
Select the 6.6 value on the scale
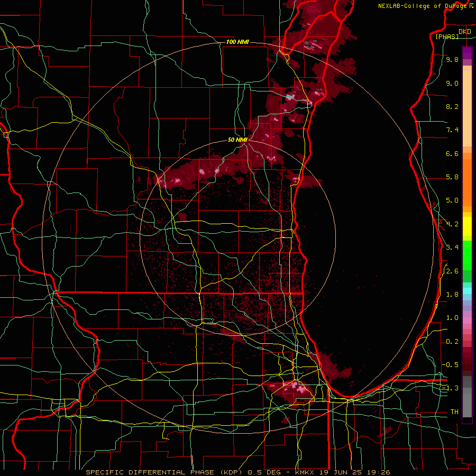coord(452,153)
